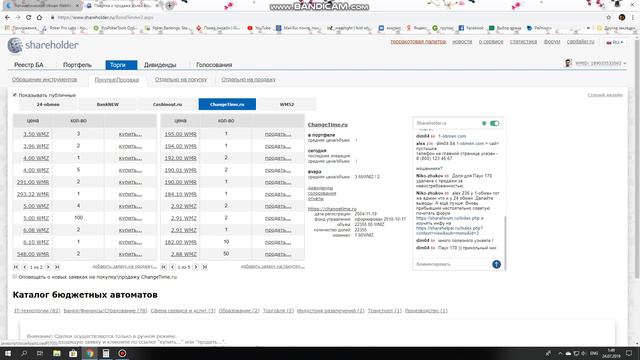Image resolution: width=640 pixels, height=360 pixels.
Task: Jump to last page of sell orders
Action: 57,267
